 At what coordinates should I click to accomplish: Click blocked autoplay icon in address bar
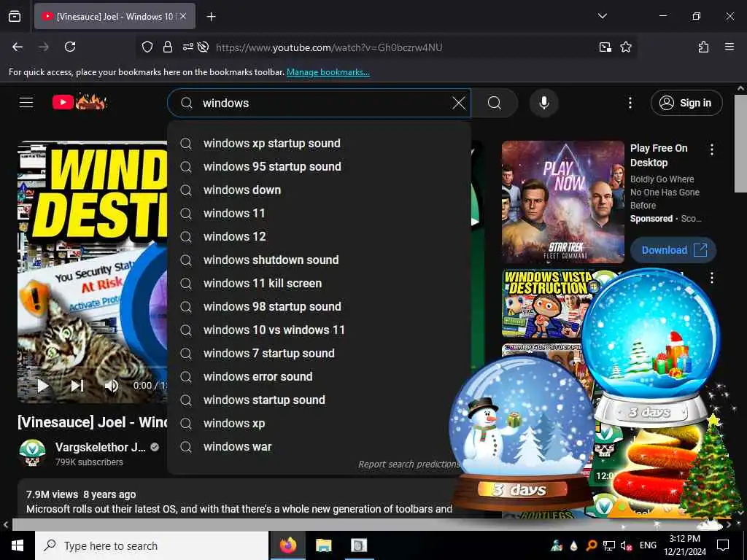(x=203, y=47)
